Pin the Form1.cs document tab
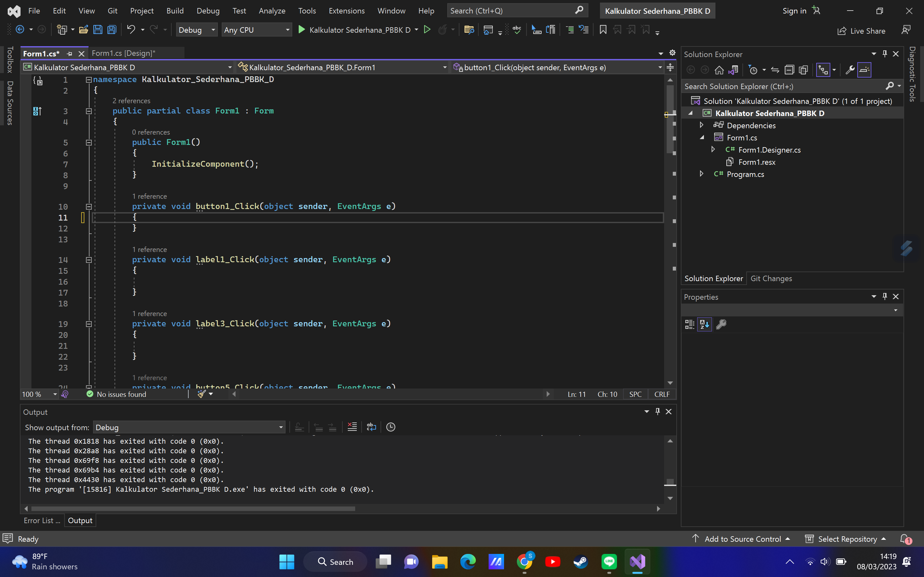Image resolution: width=924 pixels, height=577 pixels. point(70,54)
